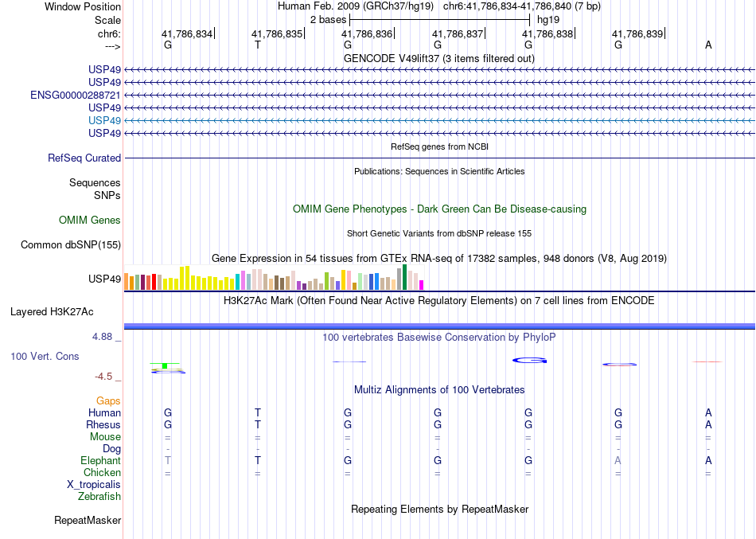The width and height of the screenshot is (756, 539).
Task: Click the Human alignment row label
Action: (104, 412)
